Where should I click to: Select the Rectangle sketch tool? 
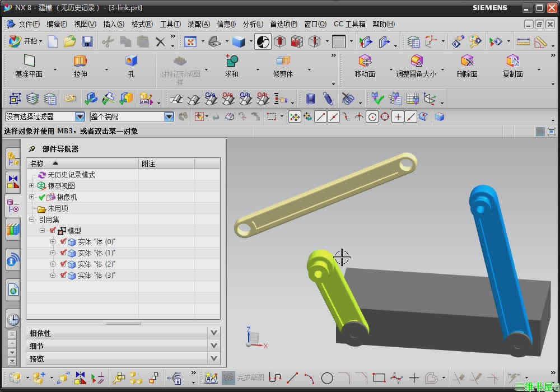point(379,377)
